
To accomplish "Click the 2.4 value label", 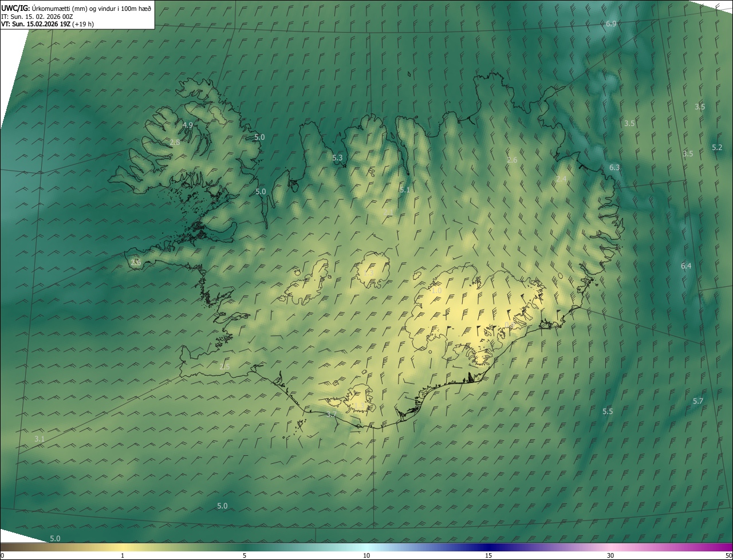I will pyautogui.click(x=561, y=180).
